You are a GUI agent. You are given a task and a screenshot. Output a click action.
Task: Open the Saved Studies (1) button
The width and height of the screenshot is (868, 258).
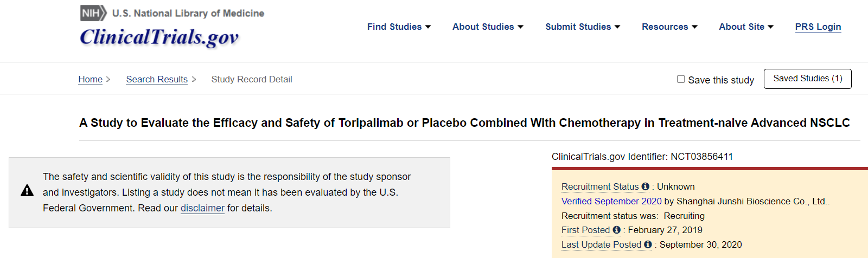(x=807, y=79)
